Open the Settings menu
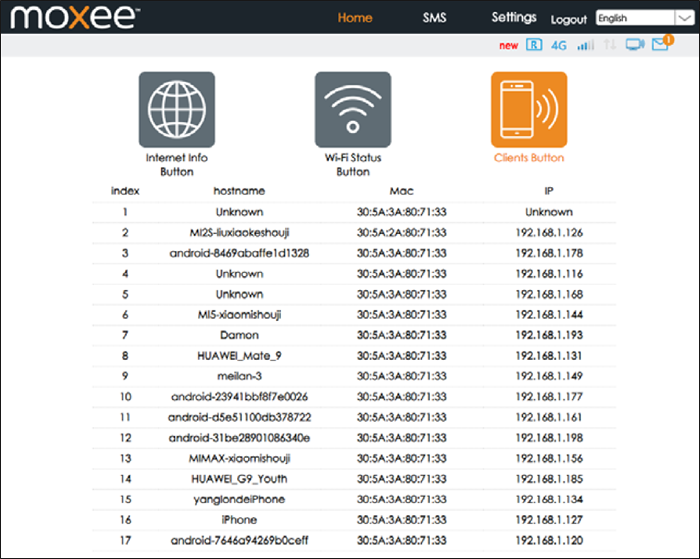Viewport: 700px width, 559px height. coord(514,18)
